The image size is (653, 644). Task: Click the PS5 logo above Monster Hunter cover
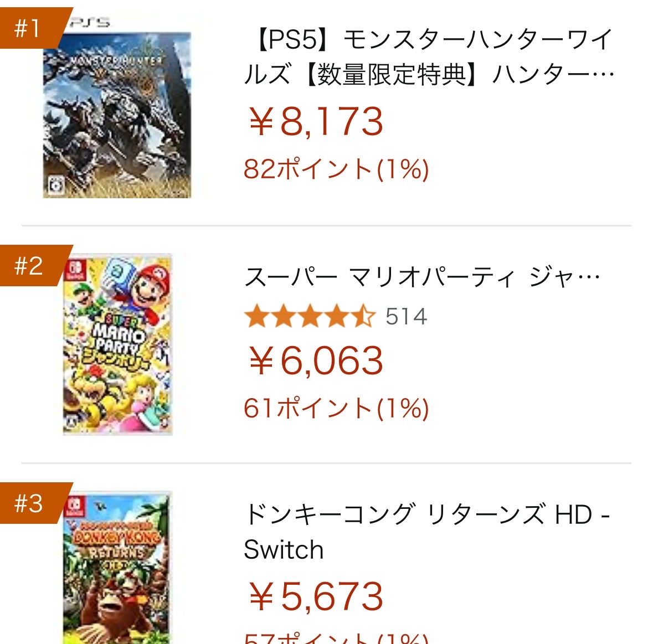(90, 23)
